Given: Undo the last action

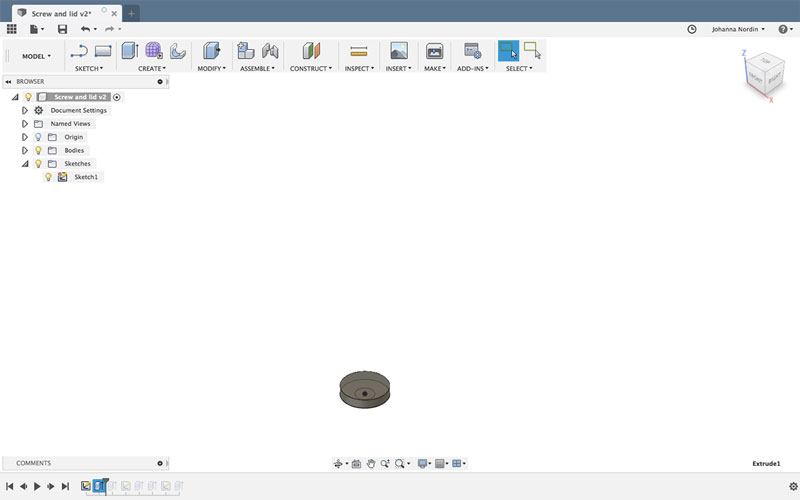Looking at the screenshot, I should pyautogui.click(x=85, y=29).
